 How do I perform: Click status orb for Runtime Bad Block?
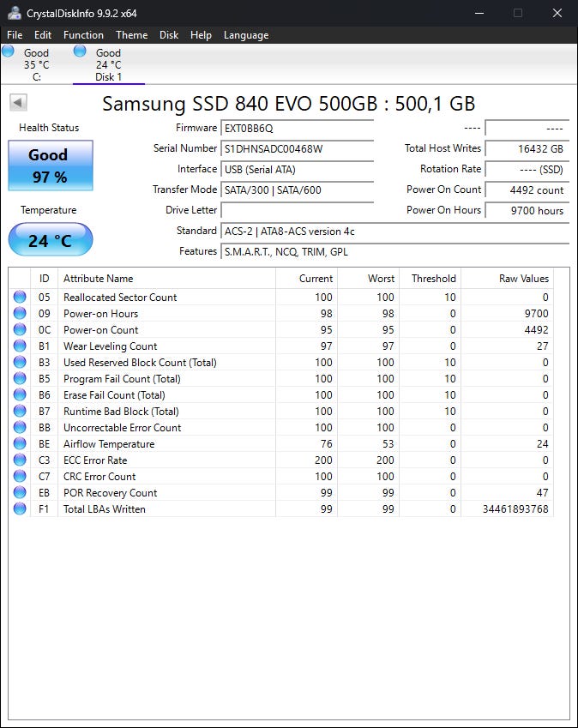(x=20, y=411)
